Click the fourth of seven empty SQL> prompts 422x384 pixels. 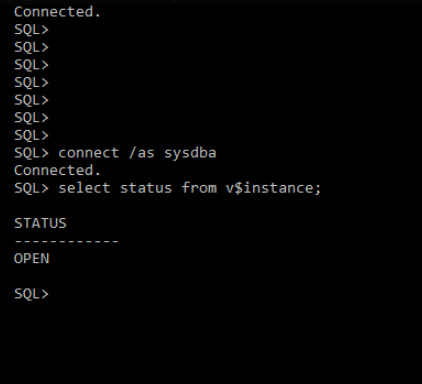pos(31,83)
